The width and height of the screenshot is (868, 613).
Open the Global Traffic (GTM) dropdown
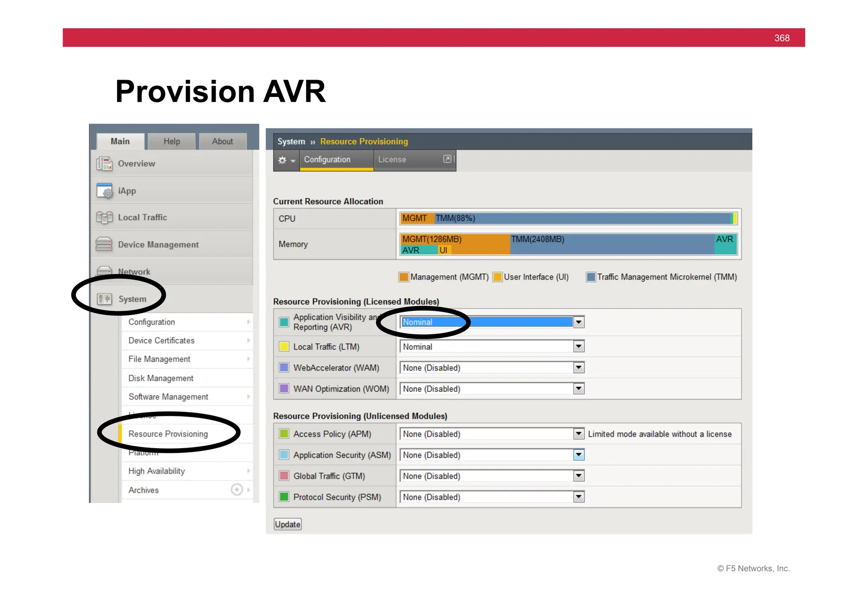492,476
